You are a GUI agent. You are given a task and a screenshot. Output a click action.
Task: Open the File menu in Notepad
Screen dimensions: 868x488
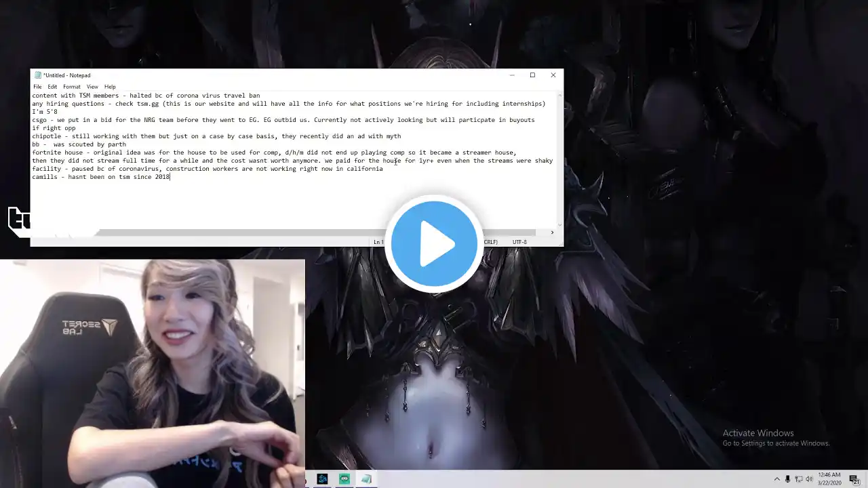[x=37, y=87]
